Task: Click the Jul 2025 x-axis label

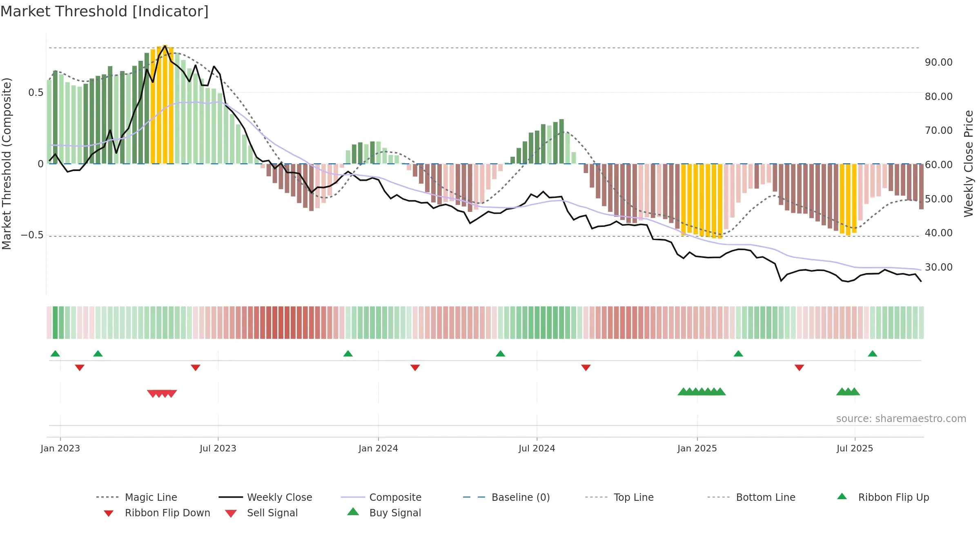Action: coord(855,449)
